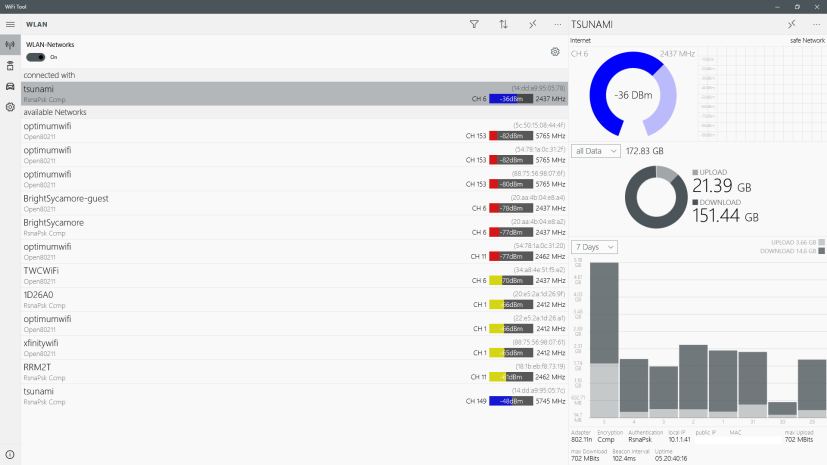Click the sort networks arrows icon
This screenshot has height=465, width=827.
pyautogui.click(x=503, y=24)
